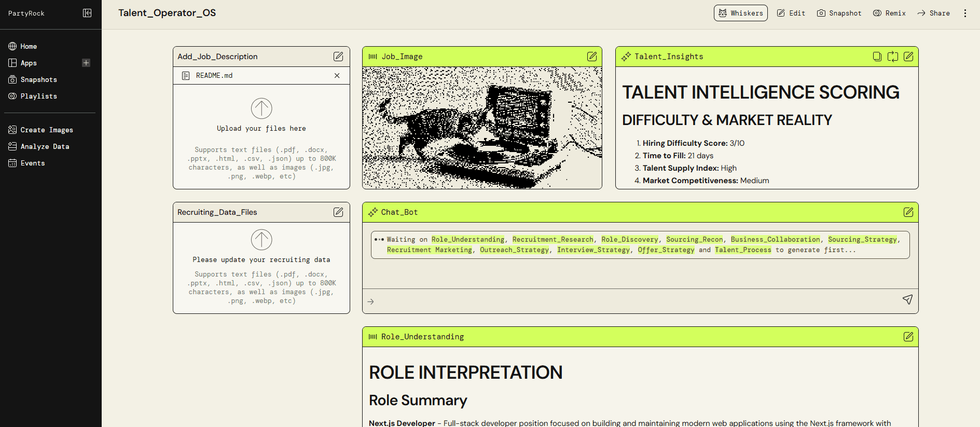Click the Recruitment_Research link in chat
This screenshot has width=980, height=427.
(x=553, y=239)
